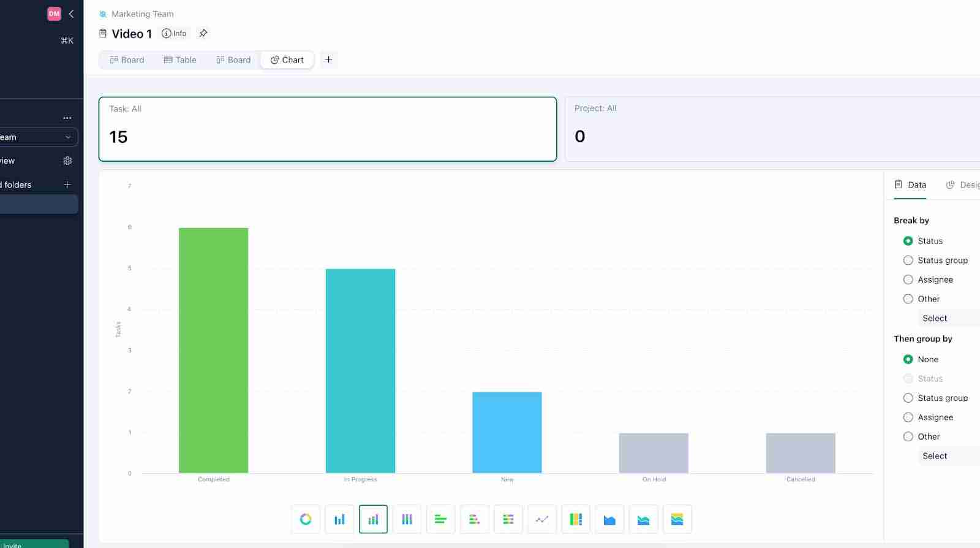Open settings gear in the sidebar
Viewport: 980px width, 548px height.
click(x=67, y=161)
